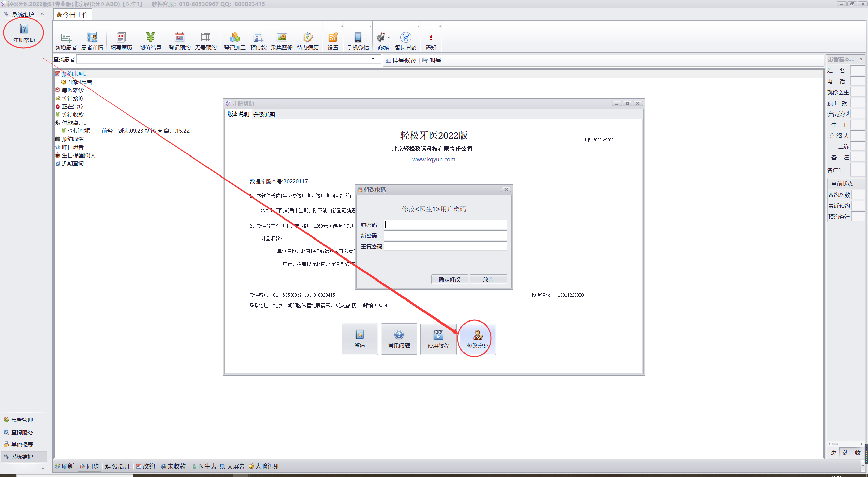The width and height of the screenshot is (868, 477).
Task: Click the ellipsis button beside the patient search
Action: 378,59
